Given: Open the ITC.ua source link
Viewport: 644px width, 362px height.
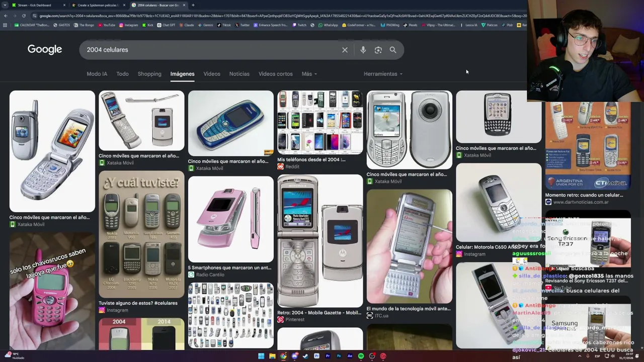Looking at the screenshot, I should click(377, 316).
